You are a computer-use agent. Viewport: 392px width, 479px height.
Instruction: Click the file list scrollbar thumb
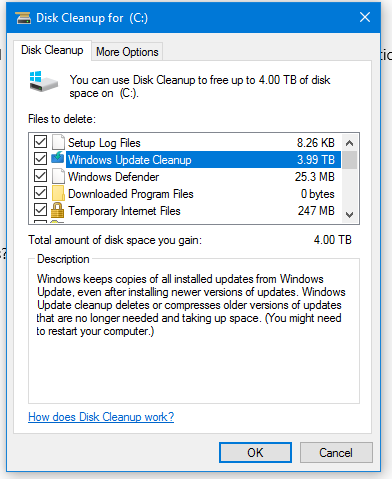[349, 160]
